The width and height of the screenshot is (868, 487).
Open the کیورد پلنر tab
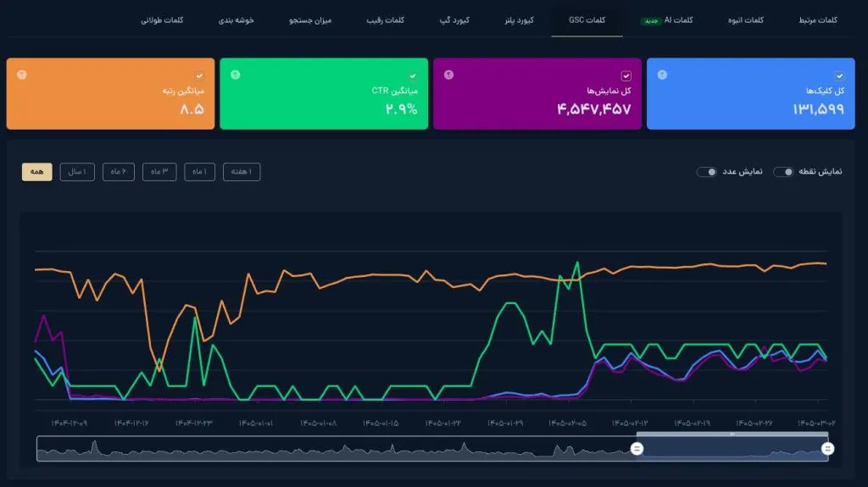pos(519,20)
